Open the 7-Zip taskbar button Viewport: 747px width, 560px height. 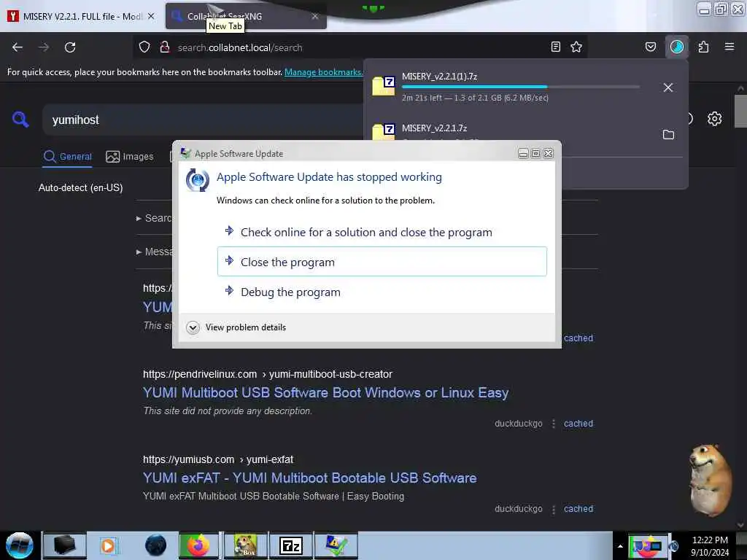(x=290, y=545)
